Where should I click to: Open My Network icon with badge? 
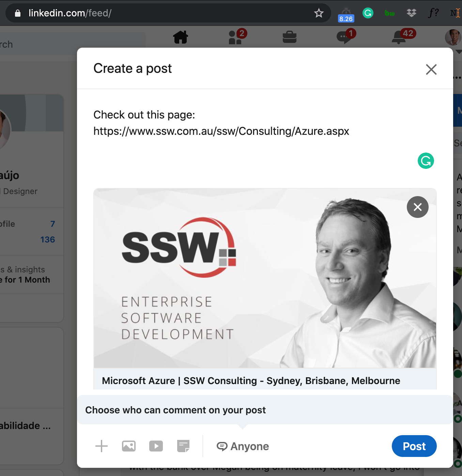(x=236, y=37)
